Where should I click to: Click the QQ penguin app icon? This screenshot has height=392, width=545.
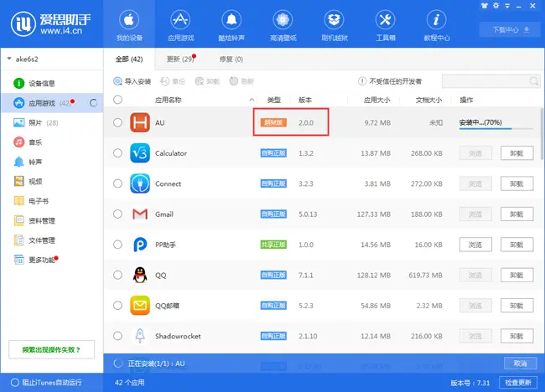pos(140,275)
